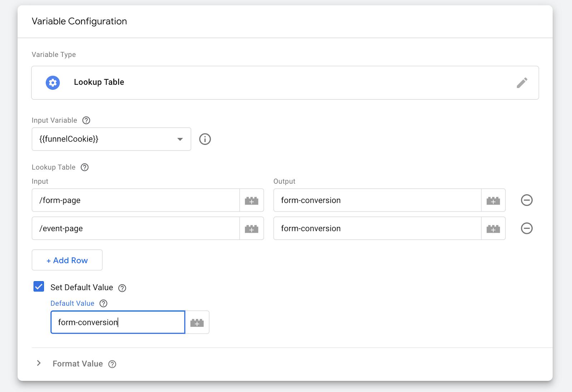
Task: Click the /form-page input text field
Action: [136, 201]
